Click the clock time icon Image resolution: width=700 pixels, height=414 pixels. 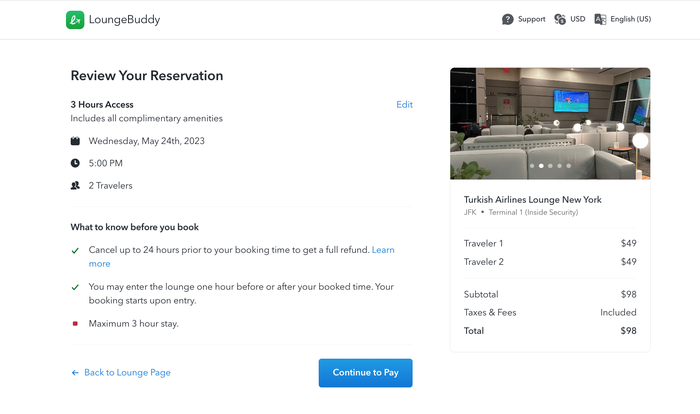(75, 163)
